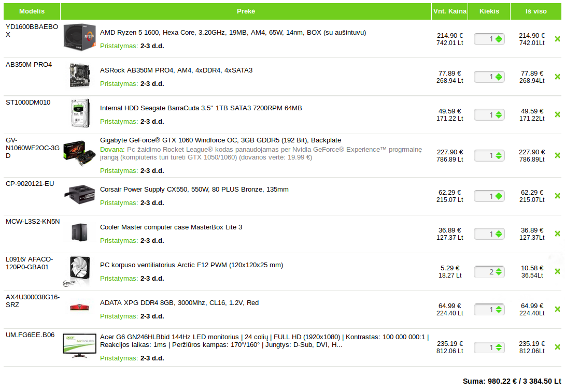Open Seagate BarraCuda drive thumbnail
The width and height of the screenshot is (565, 392).
80,113
